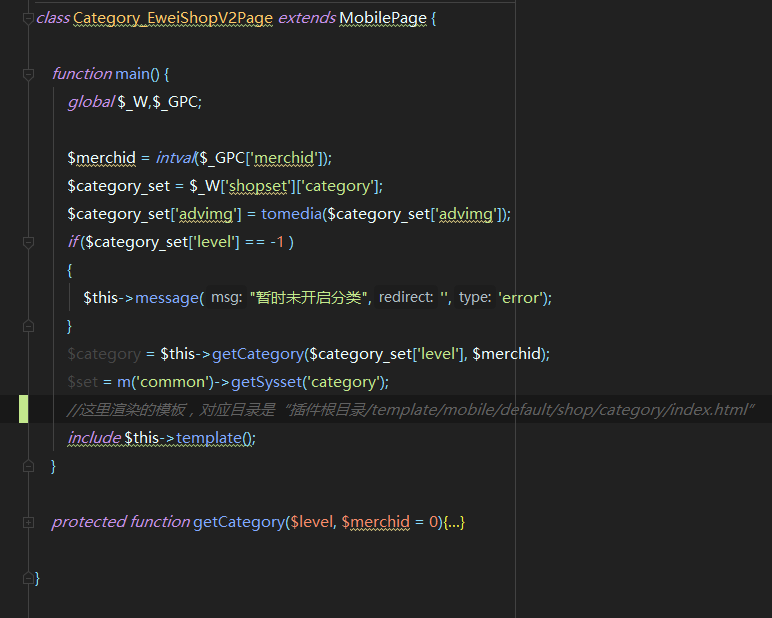Click the green change marker in the gutter
The height and width of the screenshot is (618, 772).
[x=23, y=409]
